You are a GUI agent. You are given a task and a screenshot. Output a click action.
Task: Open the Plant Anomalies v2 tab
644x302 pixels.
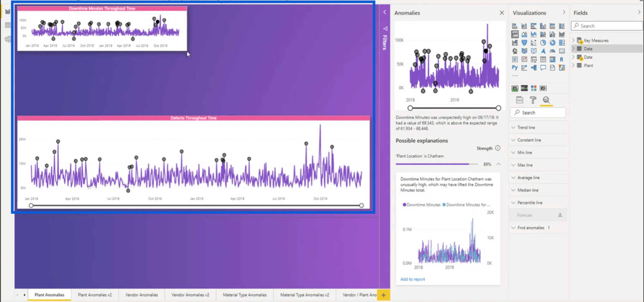click(x=95, y=295)
